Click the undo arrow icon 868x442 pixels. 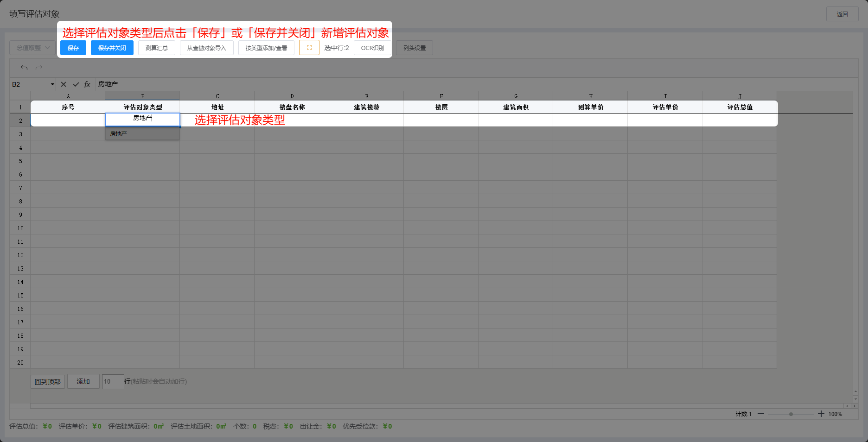click(24, 68)
